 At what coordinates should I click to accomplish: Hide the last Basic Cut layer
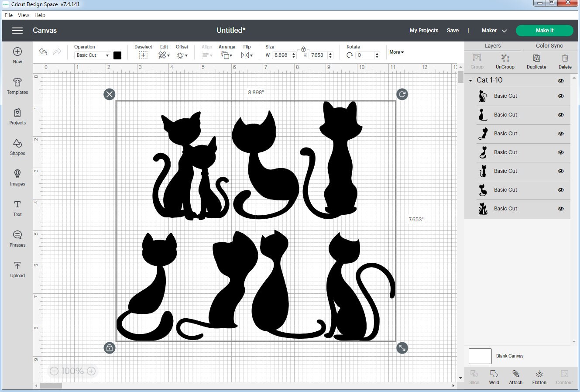coord(560,208)
